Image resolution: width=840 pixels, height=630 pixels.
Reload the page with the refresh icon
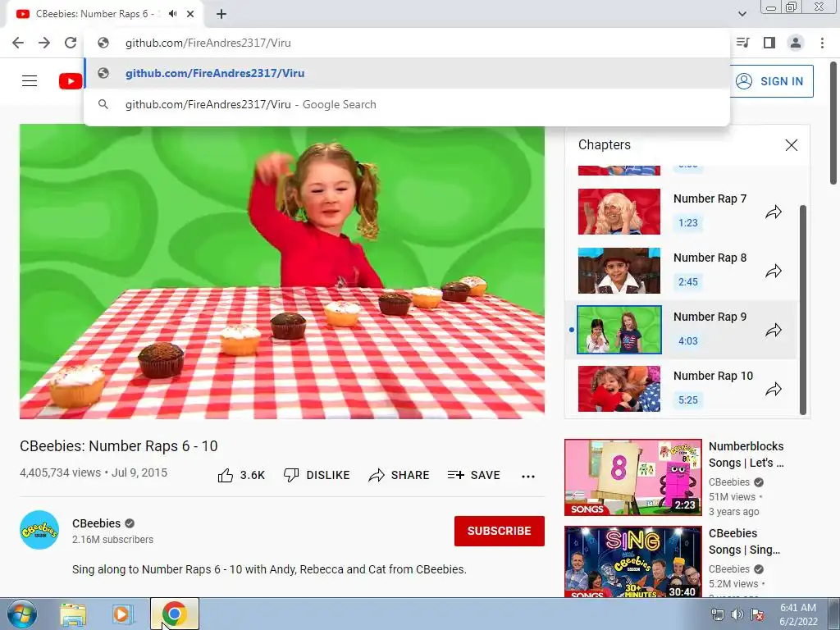click(71, 43)
